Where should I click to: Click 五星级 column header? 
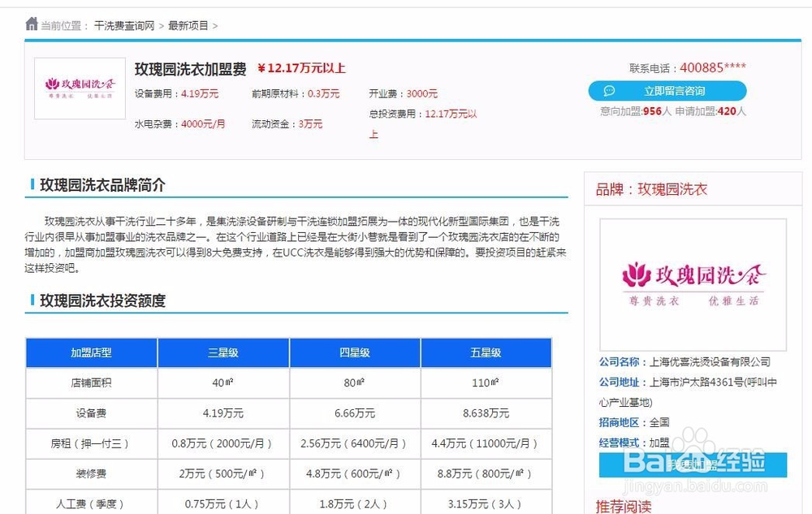point(486,353)
